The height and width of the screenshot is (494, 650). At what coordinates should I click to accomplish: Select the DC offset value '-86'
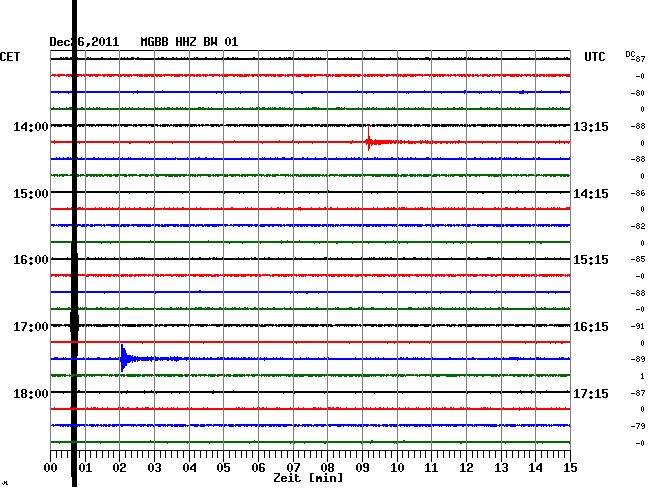[x=638, y=193]
